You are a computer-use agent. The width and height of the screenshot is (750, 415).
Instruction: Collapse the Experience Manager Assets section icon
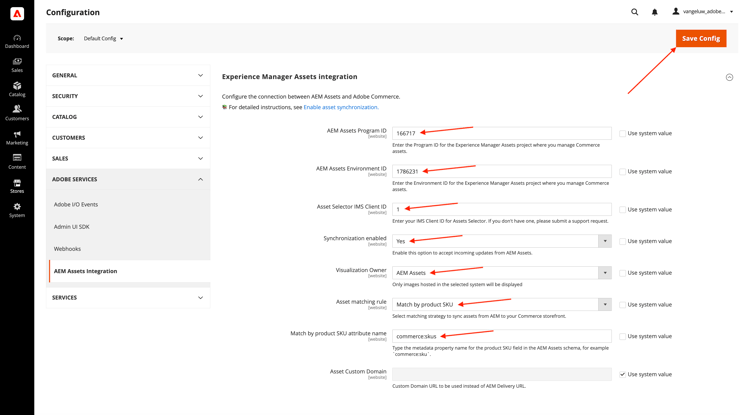(x=729, y=77)
